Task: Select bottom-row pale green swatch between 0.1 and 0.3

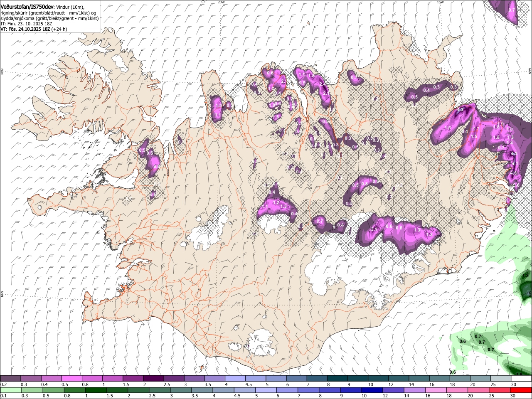Action: click(x=11, y=390)
